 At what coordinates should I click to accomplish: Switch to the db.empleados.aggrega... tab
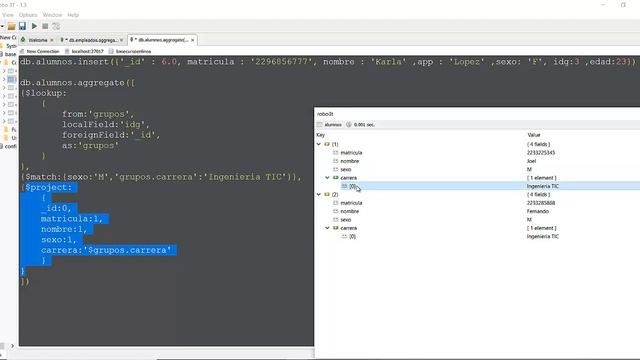(91, 40)
